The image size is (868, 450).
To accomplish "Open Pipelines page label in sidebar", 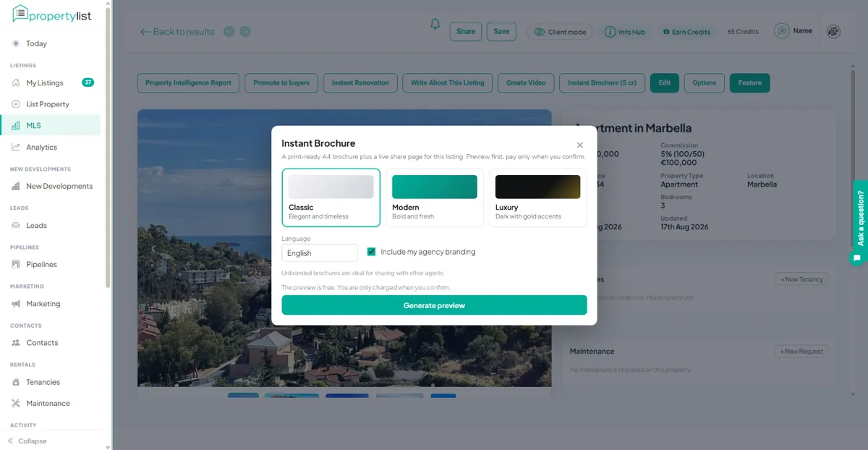I will pos(41,264).
